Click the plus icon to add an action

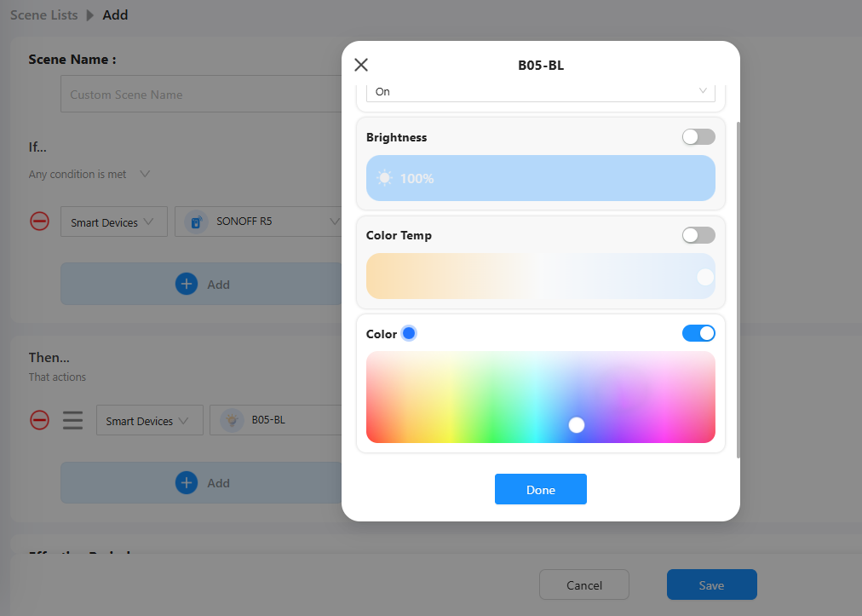(x=186, y=482)
